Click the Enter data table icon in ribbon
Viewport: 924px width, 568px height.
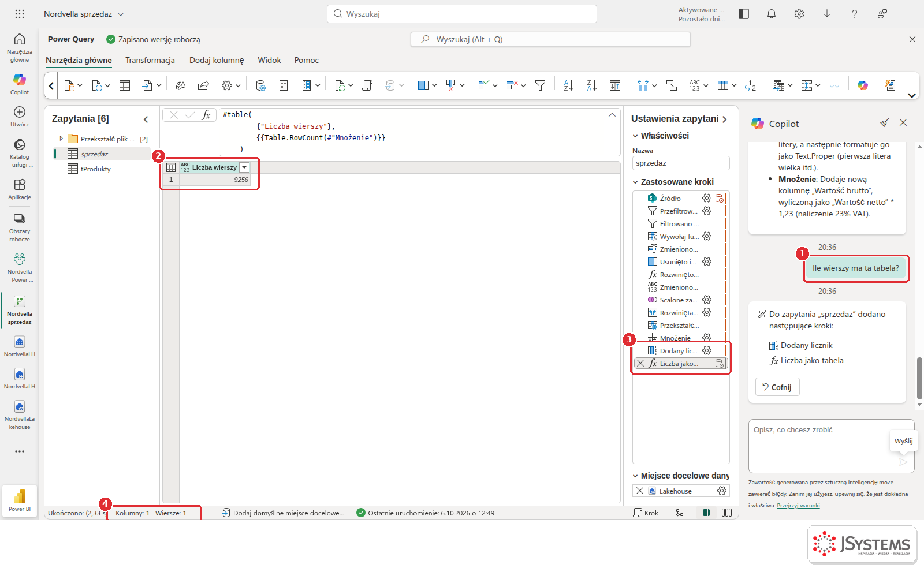point(125,85)
